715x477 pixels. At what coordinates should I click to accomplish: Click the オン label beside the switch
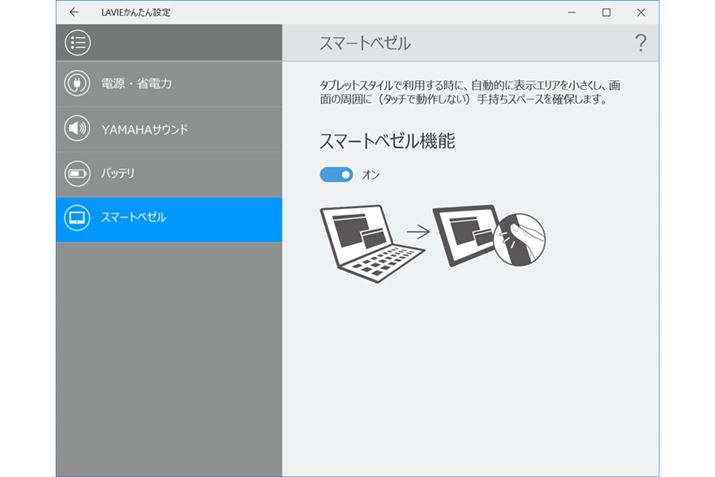point(371,175)
